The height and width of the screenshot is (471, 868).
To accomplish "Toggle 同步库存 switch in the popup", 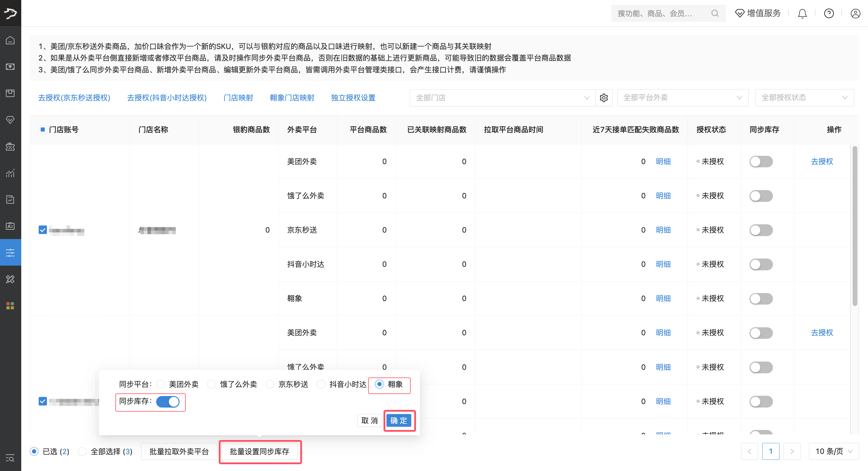I will pos(168,402).
